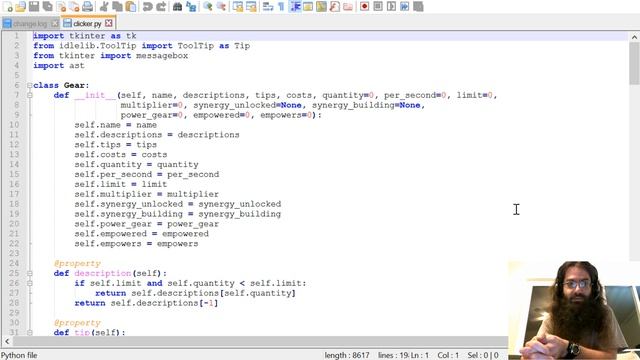Click Python file in the status bar
The image size is (640, 360).
(x=19, y=355)
